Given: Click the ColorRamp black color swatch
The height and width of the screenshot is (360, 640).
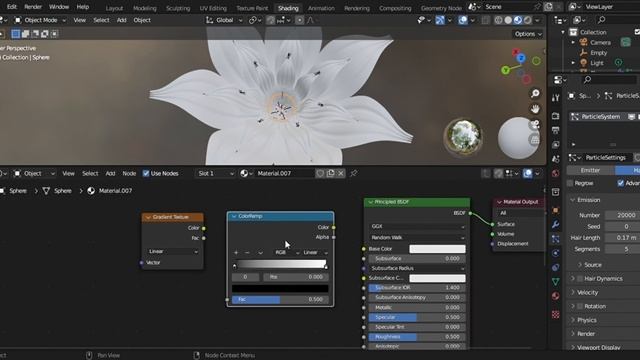Looking at the screenshot, I should [280, 289].
